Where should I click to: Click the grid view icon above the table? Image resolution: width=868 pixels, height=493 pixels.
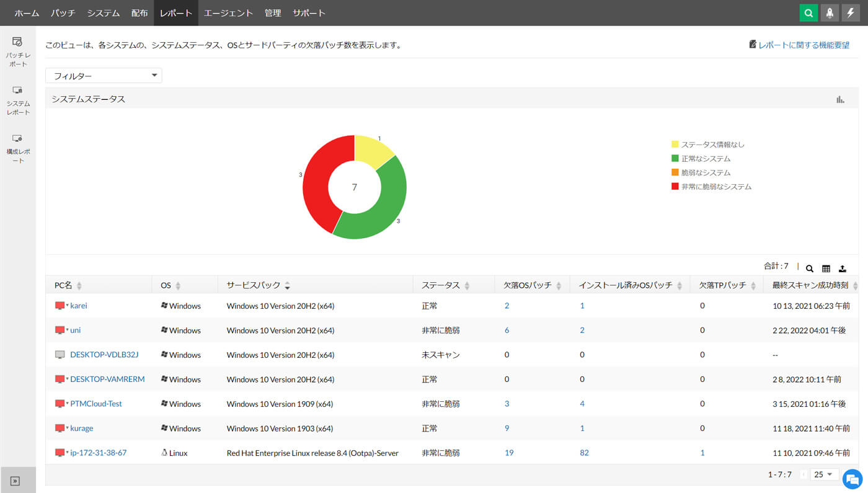point(826,269)
